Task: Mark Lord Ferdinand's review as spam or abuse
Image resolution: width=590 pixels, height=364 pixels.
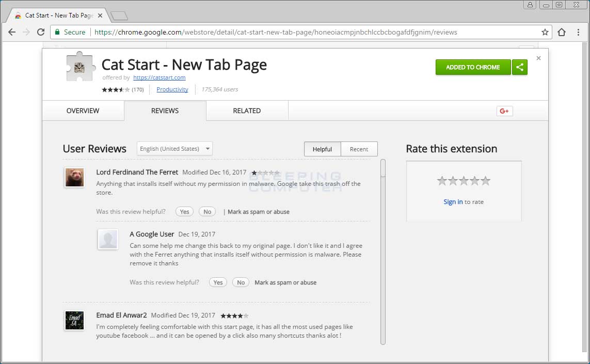Action: pyautogui.click(x=259, y=212)
